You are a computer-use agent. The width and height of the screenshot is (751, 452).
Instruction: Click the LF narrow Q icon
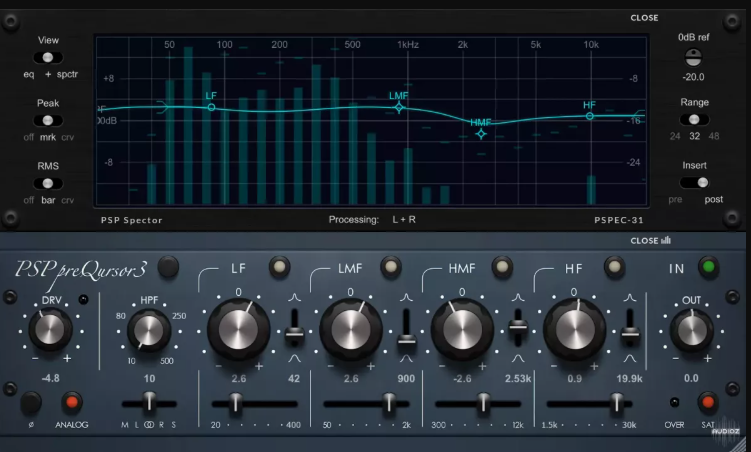pos(295,298)
